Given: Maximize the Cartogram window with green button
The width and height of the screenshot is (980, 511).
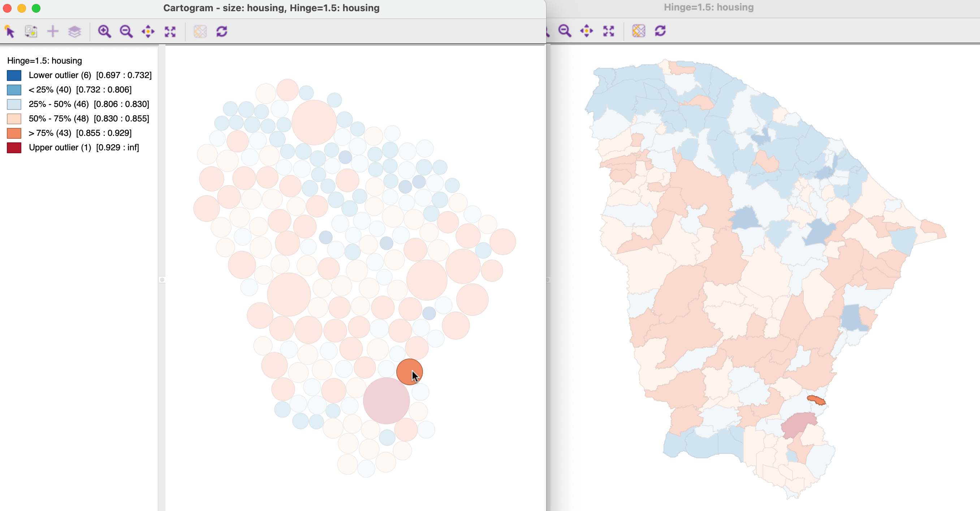Looking at the screenshot, I should [36, 8].
